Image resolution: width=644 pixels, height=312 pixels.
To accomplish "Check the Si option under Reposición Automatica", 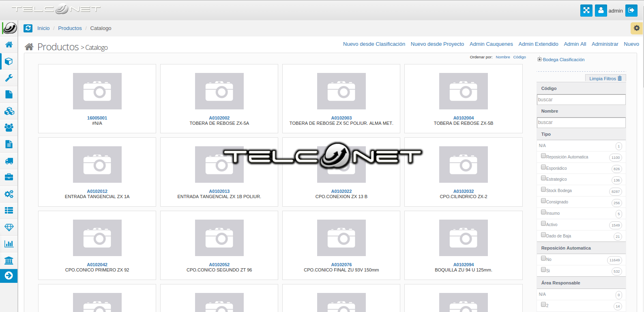I will (x=543, y=269).
